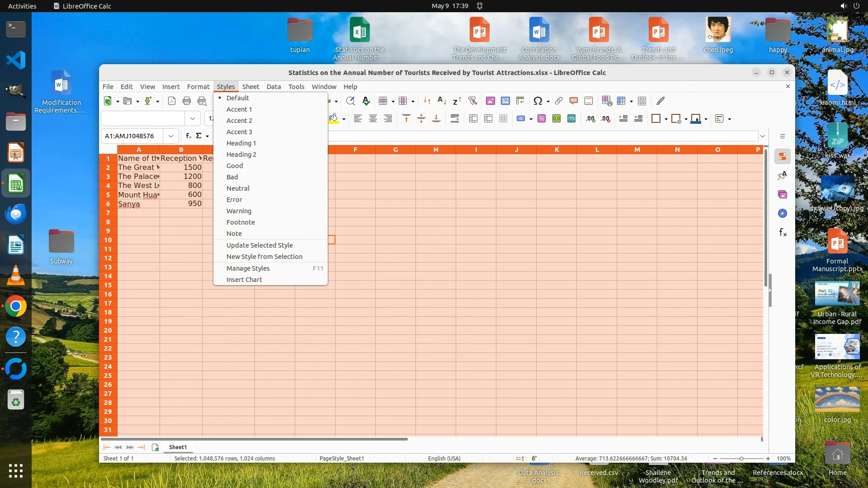
Task: Click the Clone Formatting paintbrush icon
Action: [660, 101]
